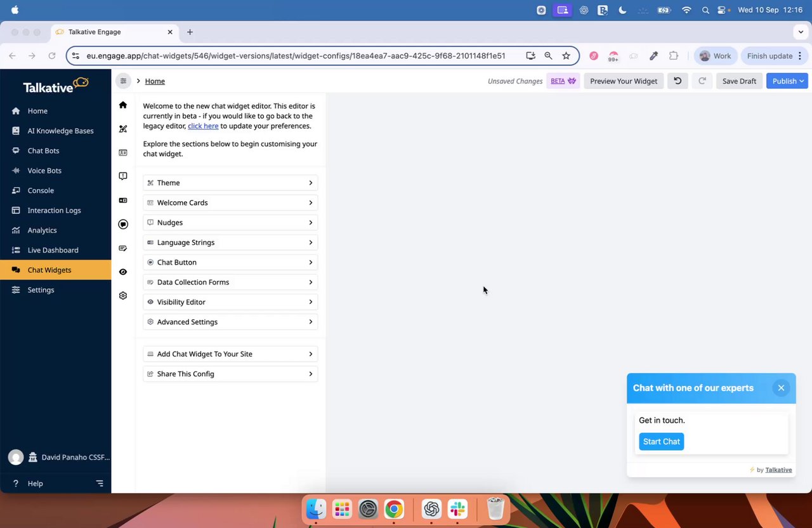Open the Work profile button
The image size is (812, 528).
(x=715, y=56)
